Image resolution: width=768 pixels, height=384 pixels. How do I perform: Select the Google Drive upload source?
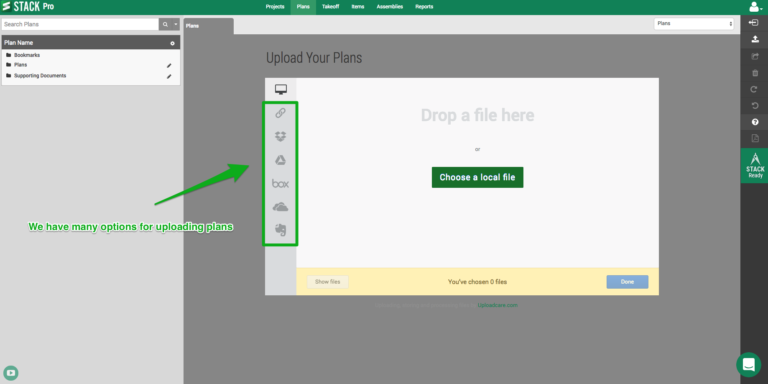pos(280,160)
